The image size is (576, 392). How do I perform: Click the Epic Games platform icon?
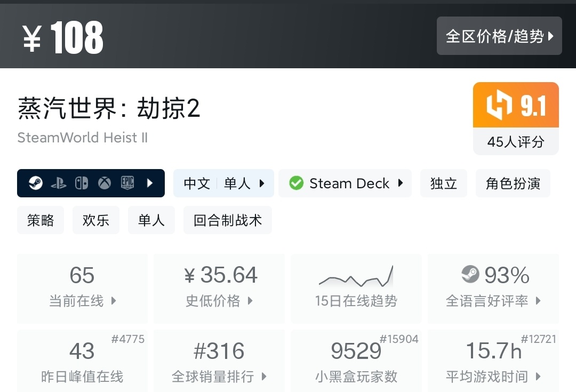coord(127,183)
